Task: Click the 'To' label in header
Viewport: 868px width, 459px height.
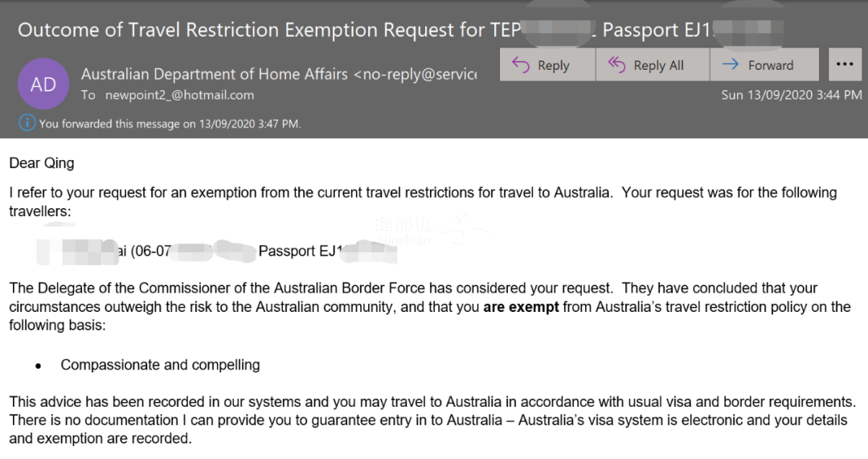Action: pos(88,95)
